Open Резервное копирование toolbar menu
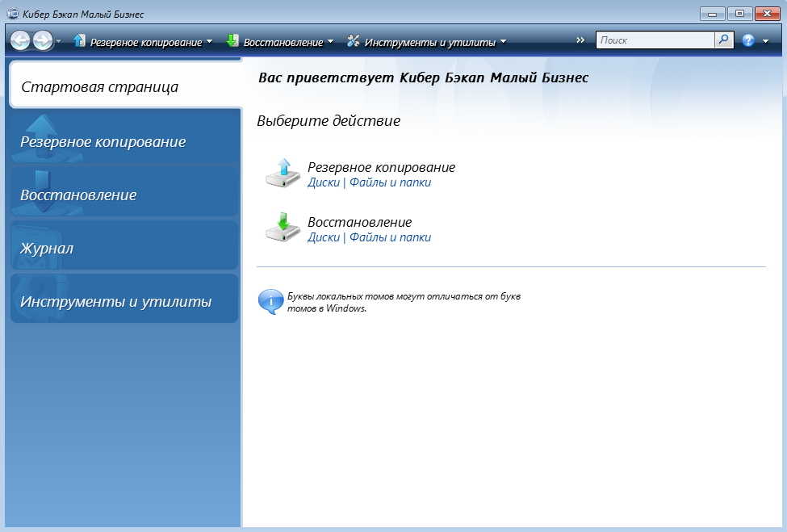 (143, 41)
